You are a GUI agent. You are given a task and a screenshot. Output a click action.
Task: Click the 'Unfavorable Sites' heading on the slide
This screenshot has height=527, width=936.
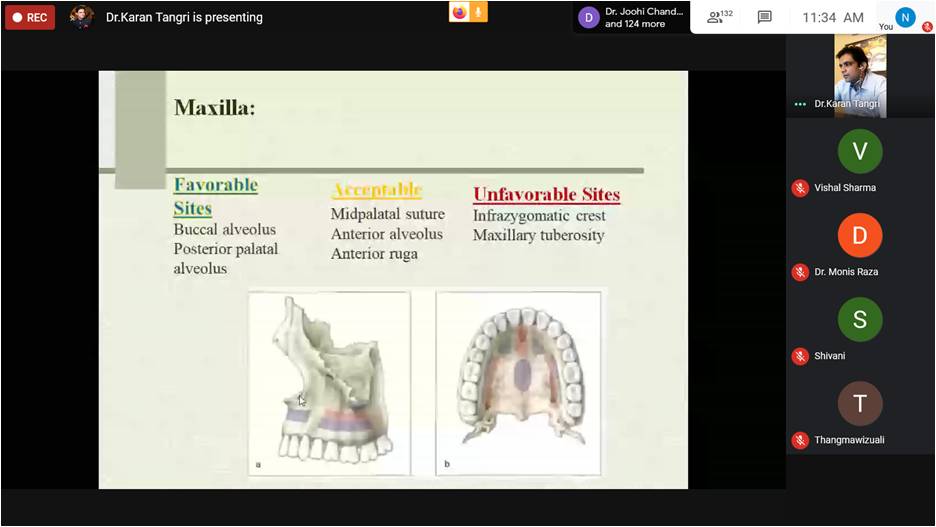point(546,194)
